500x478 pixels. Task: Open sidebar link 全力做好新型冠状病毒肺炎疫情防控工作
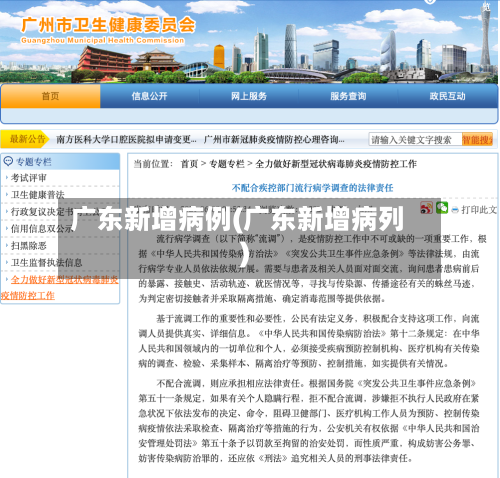(60, 287)
